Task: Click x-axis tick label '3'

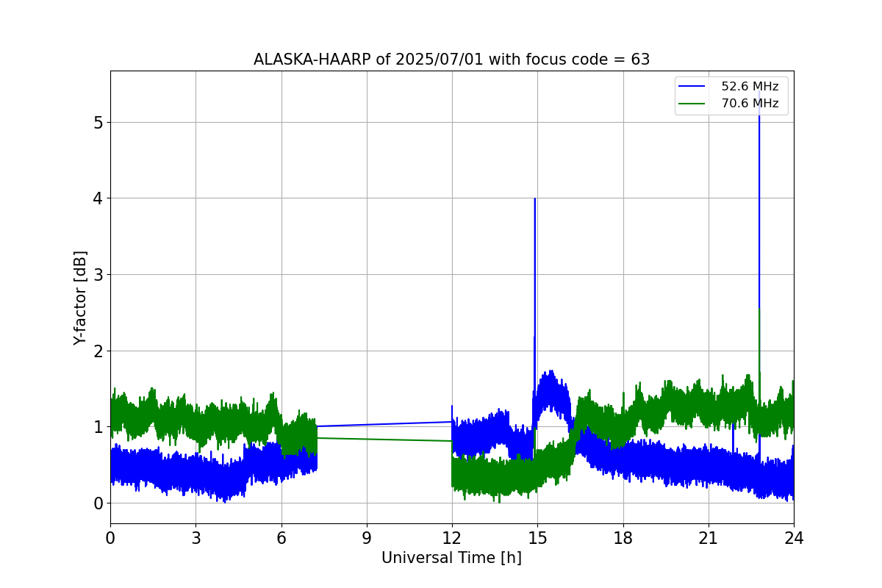Action: (x=196, y=538)
